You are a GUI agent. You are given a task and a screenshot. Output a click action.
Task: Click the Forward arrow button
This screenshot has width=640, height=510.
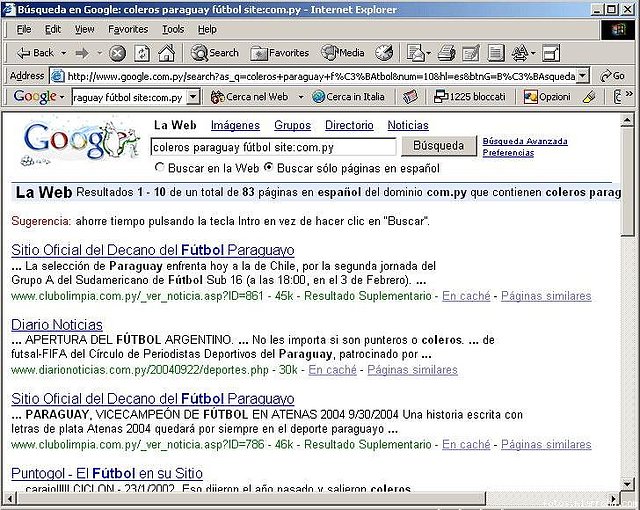click(x=83, y=53)
